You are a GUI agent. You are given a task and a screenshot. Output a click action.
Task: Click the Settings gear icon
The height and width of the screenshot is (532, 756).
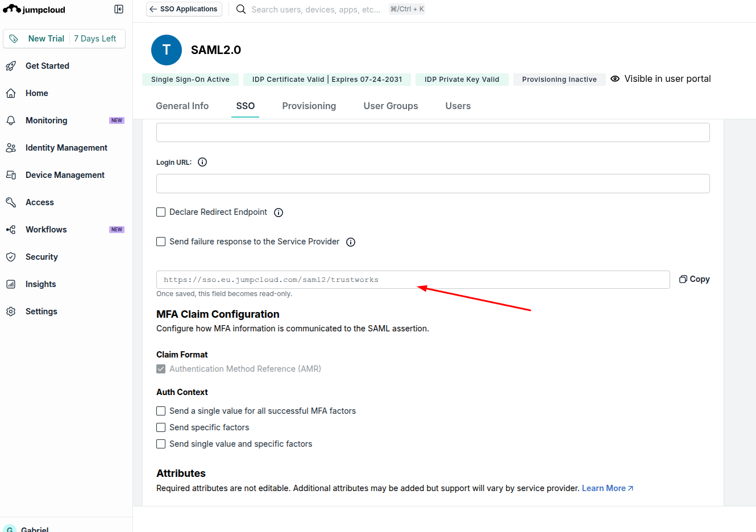pos(11,311)
